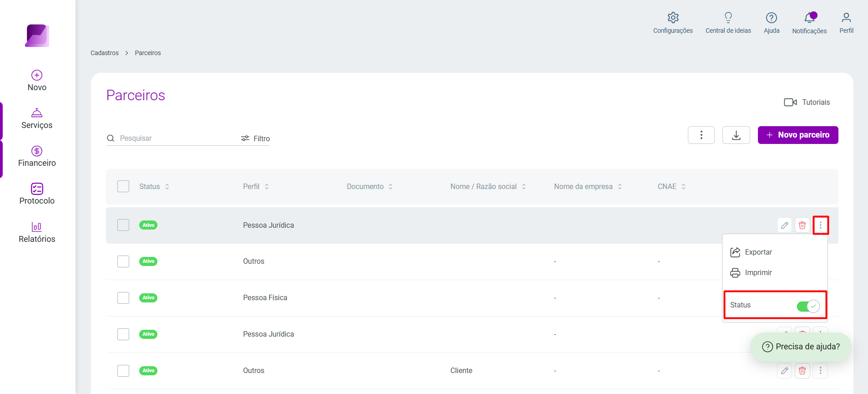This screenshot has width=868, height=394.
Task: Open Notificações bell icon
Action: point(809,18)
